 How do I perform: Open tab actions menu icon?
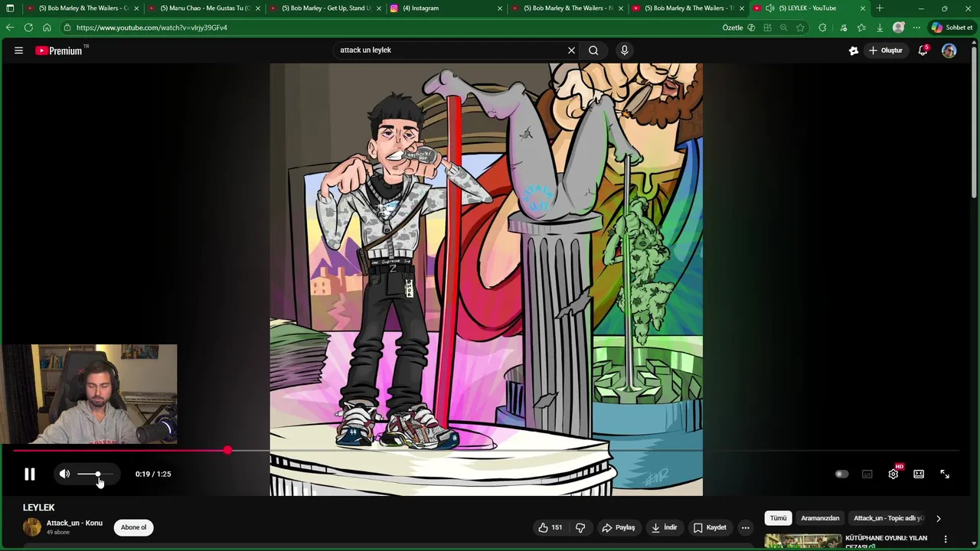pos(10,8)
